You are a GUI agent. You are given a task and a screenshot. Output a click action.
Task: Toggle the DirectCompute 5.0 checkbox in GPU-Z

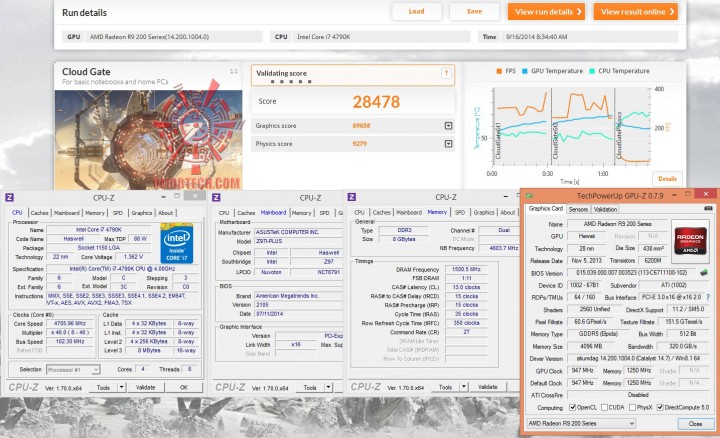(x=660, y=407)
